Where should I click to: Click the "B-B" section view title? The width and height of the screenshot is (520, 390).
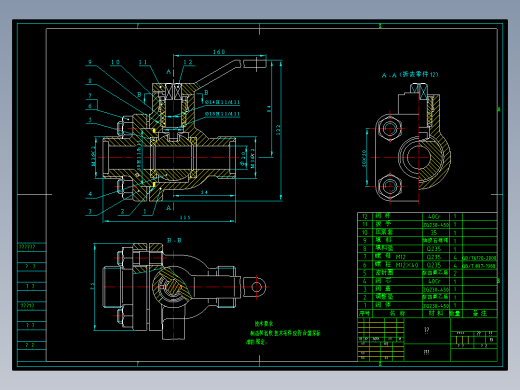174,240
